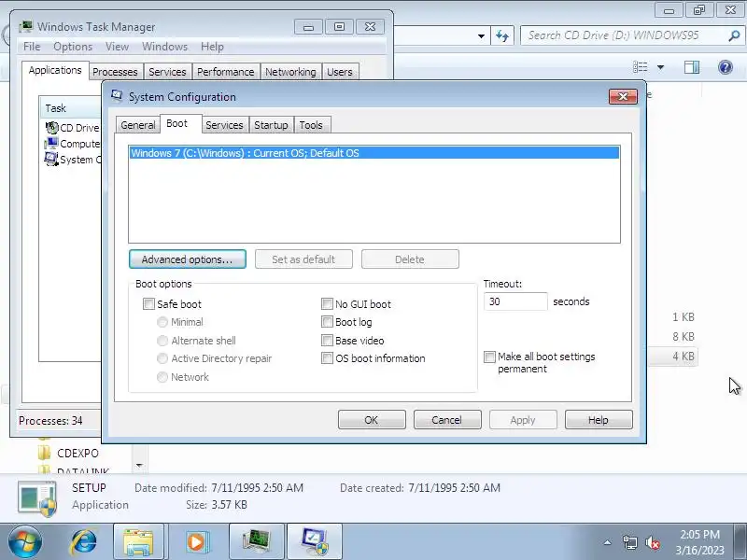
Task: Switch to Task Manager Performance tab
Action: (226, 72)
